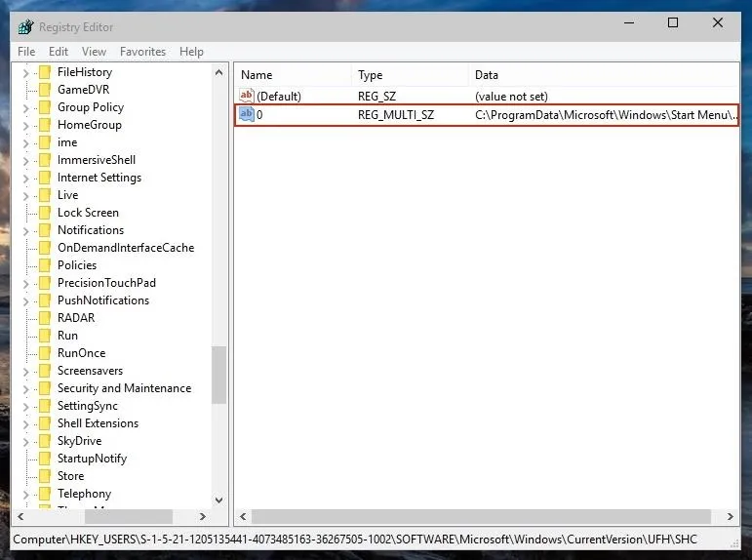This screenshot has height=560, width=752.
Task: Click the Live folder icon
Action: [45, 195]
